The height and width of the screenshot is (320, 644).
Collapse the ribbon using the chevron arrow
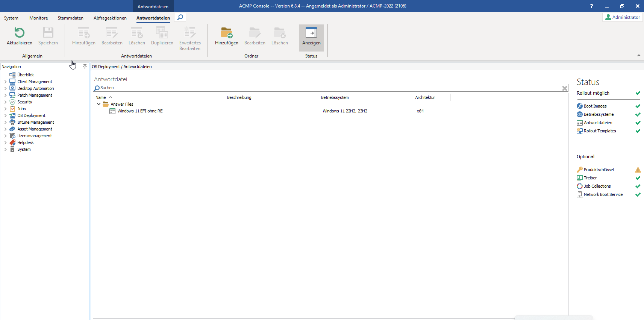click(638, 55)
